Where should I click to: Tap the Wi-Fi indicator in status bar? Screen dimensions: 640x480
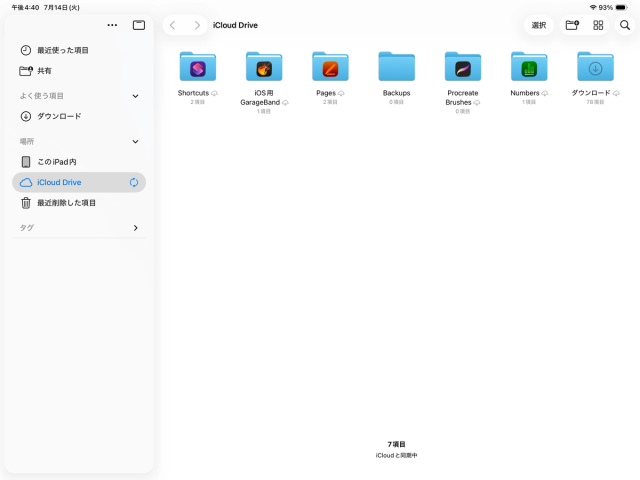[x=593, y=7]
